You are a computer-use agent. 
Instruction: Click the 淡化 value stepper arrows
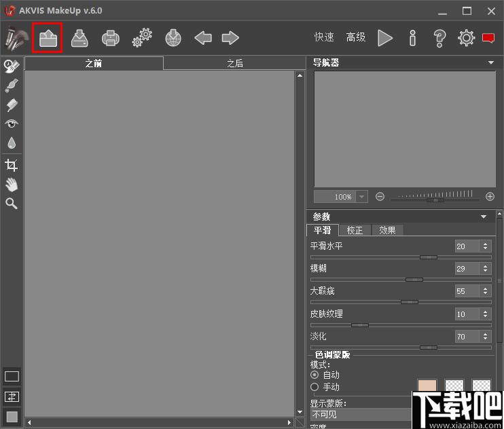[x=485, y=337]
